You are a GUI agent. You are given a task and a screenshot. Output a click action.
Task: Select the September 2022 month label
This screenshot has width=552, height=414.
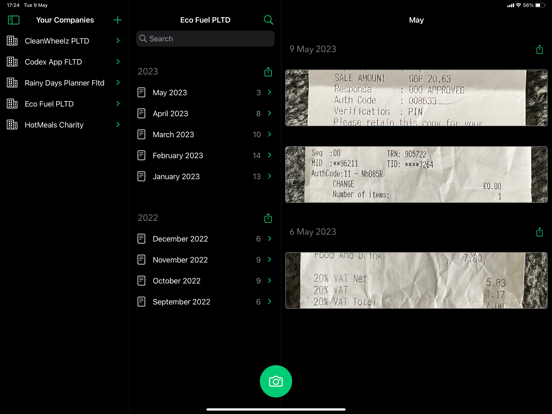[x=181, y=302]
